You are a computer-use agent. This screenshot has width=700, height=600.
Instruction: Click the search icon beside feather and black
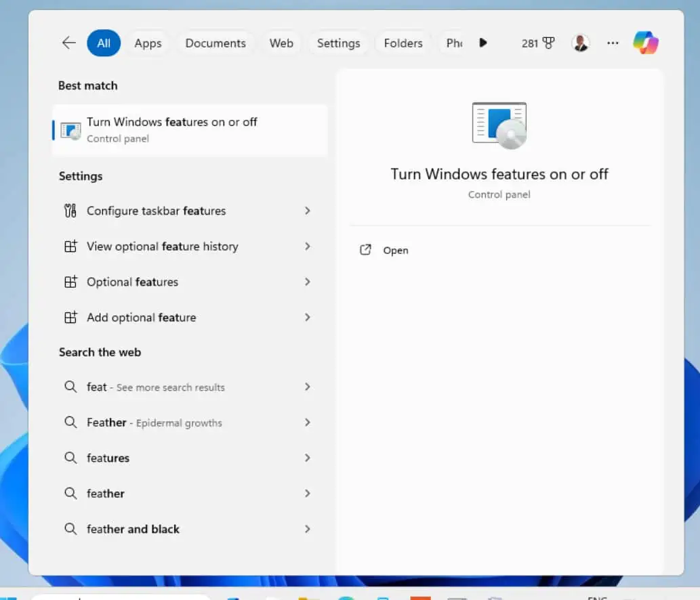[x=70, y=529]
